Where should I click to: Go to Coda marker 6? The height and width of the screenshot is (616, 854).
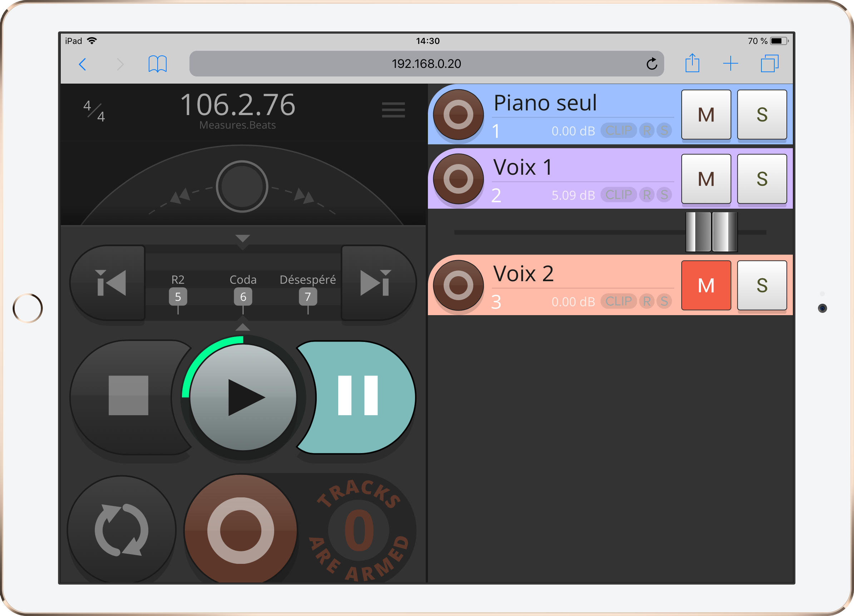243,297
